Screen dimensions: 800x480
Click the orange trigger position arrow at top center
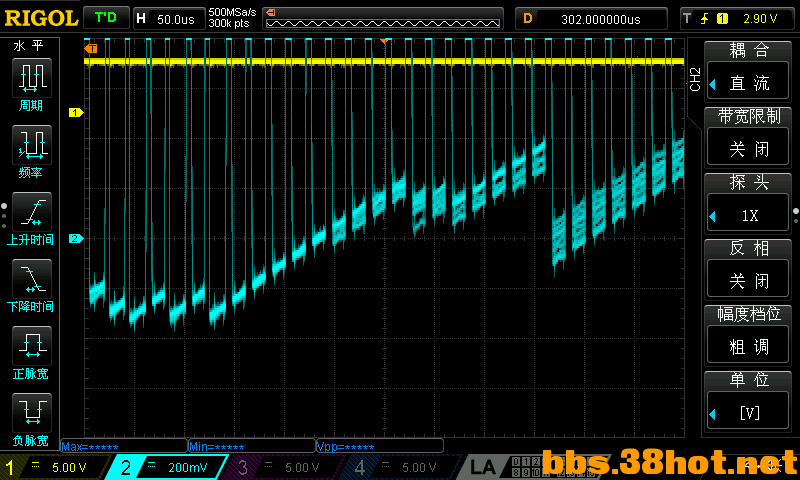384,41
